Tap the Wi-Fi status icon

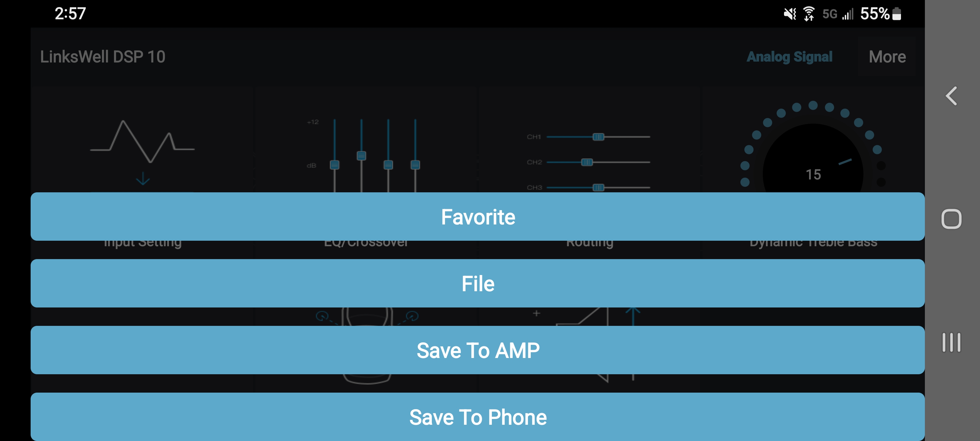pos(809,14)
